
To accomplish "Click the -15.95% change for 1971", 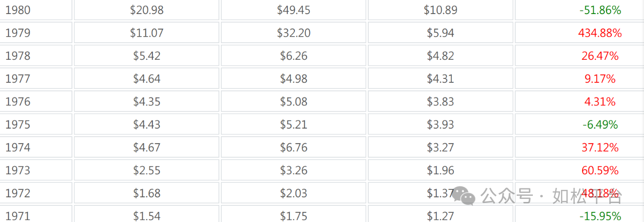I will pos(600,216).
